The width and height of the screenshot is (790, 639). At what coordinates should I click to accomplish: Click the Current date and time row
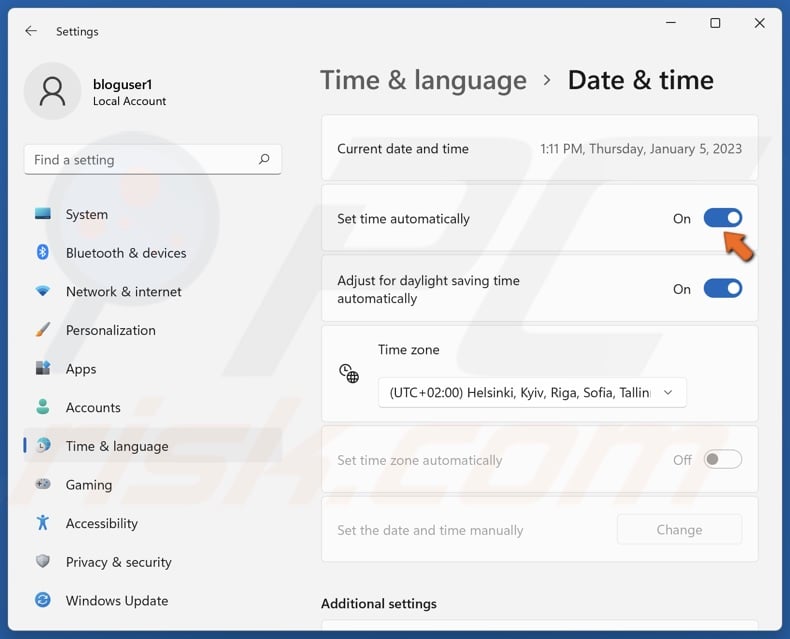pyautogui.click(x=540, y=148)
